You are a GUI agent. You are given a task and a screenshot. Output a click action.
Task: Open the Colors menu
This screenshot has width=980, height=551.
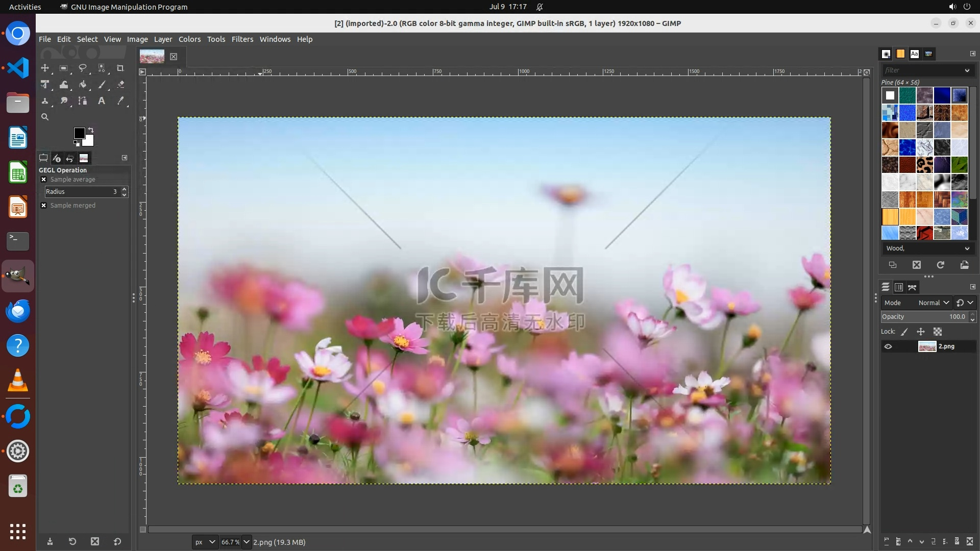[x=189, y=39]
